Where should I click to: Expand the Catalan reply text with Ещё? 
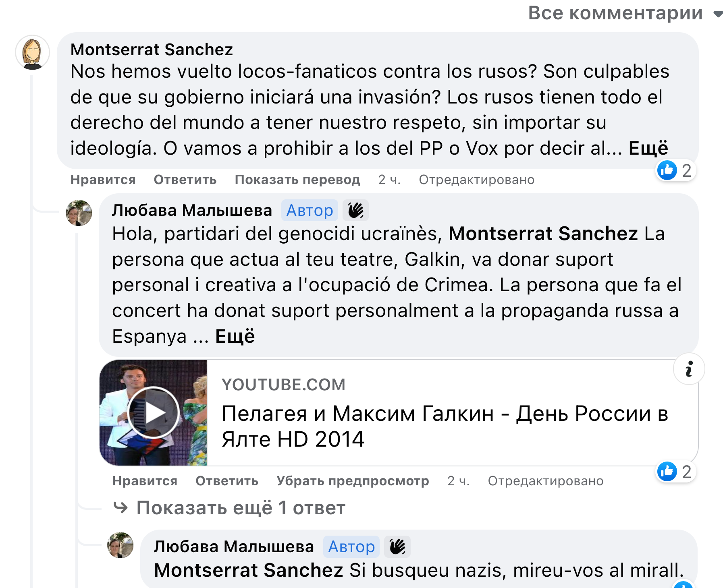(235, 336)
